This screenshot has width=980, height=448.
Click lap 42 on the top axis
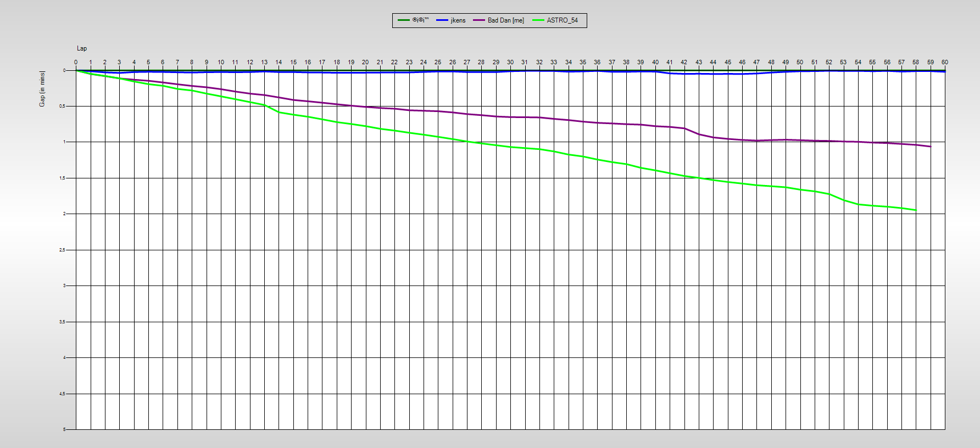(684, 62)
